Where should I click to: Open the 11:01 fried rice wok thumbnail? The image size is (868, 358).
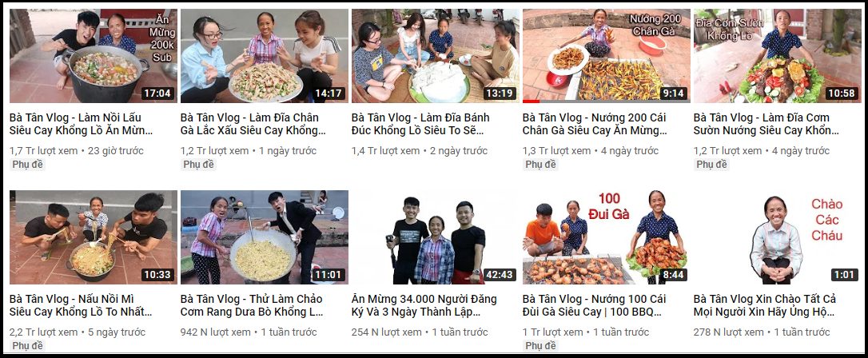coord(264,237)
